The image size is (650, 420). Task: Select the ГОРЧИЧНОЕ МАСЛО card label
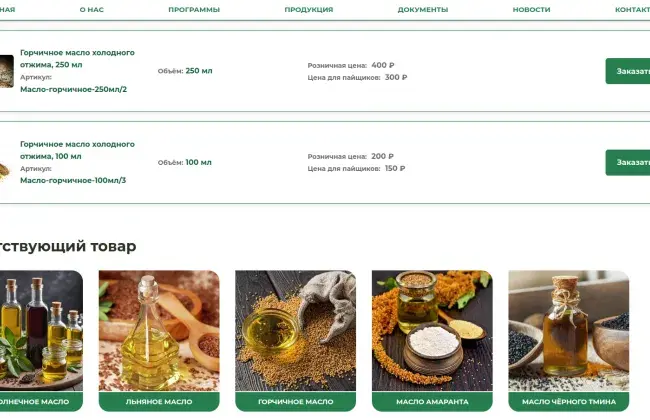tap(296, 401)
